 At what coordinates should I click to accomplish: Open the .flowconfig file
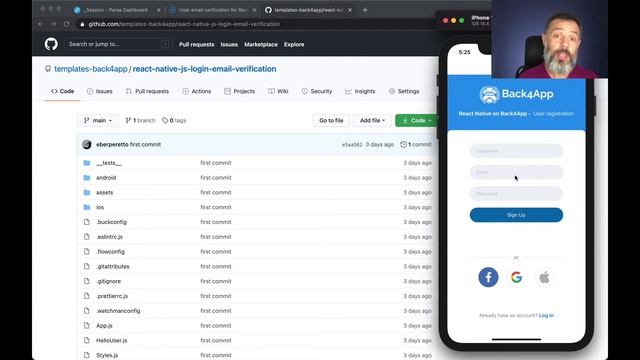110,251
